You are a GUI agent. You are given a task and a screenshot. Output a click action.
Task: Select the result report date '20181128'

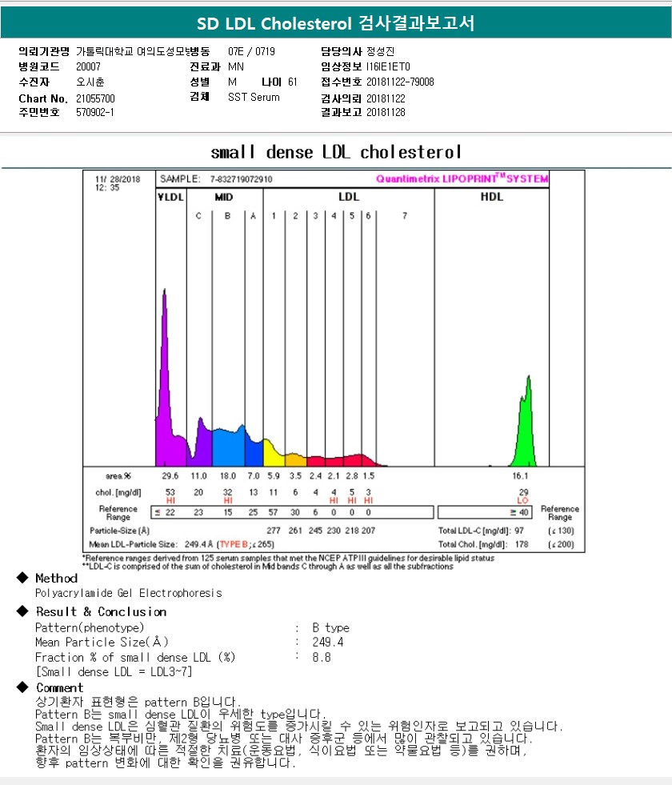pyautogui.click(x=386, y=112)
